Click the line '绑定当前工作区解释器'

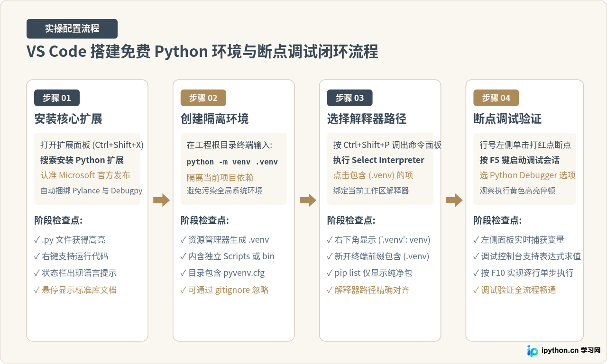coord(371,191)
